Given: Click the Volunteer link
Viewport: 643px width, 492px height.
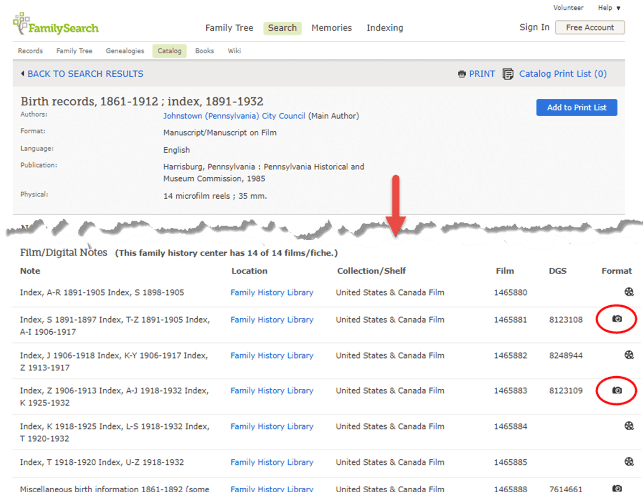Looking at the screenshot, I should tap(568, 8).
